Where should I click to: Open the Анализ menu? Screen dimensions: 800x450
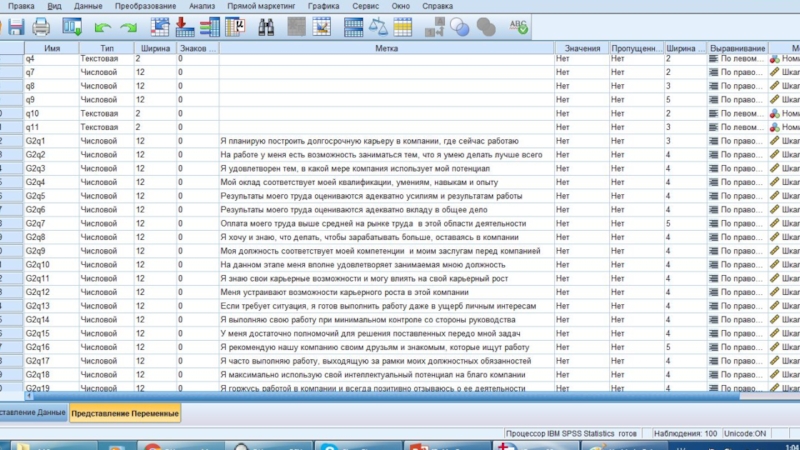coord(202,6)
